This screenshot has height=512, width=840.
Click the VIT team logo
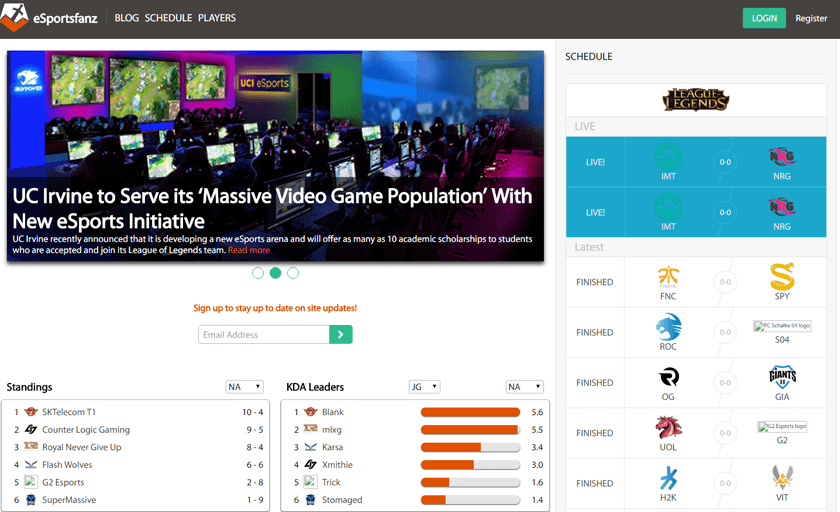click(x=782, y=478)
